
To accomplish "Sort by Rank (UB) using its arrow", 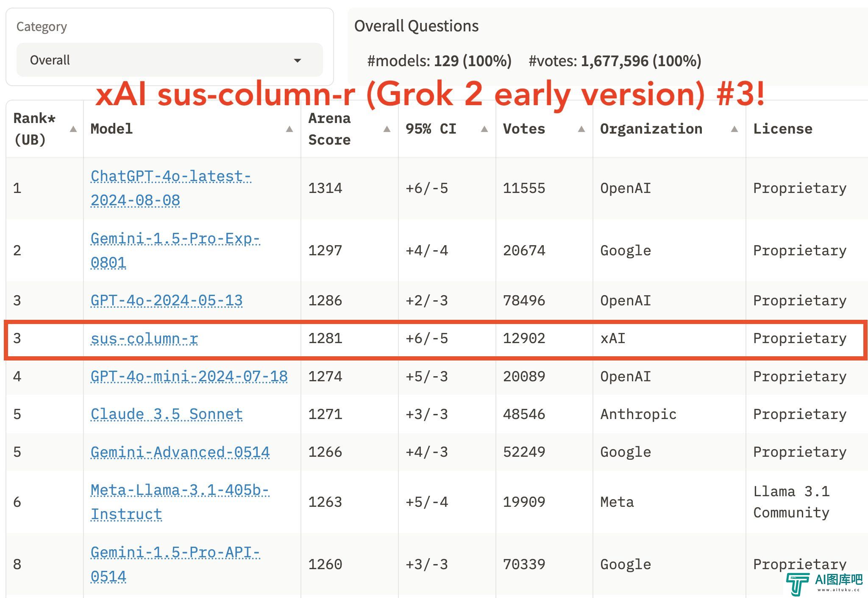I will (73, 129).
